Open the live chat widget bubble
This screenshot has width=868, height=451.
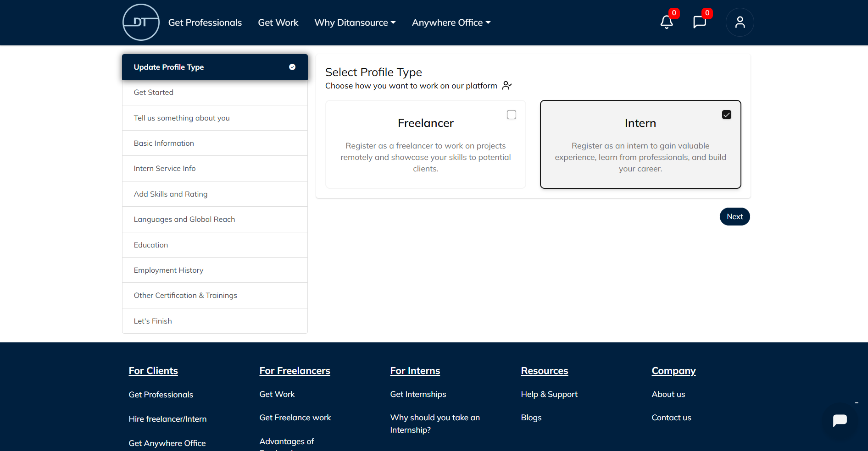pos(840,420)
